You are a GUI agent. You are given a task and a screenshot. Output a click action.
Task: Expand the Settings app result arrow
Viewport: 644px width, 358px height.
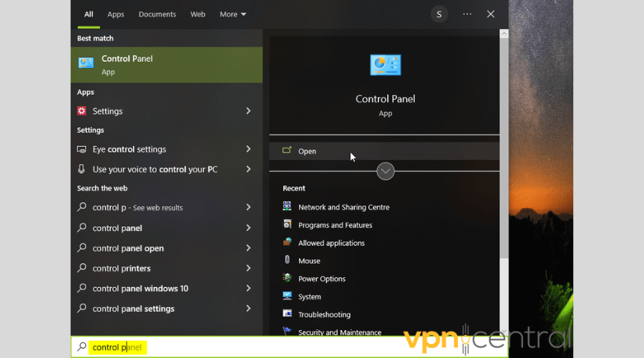point(248,111)
